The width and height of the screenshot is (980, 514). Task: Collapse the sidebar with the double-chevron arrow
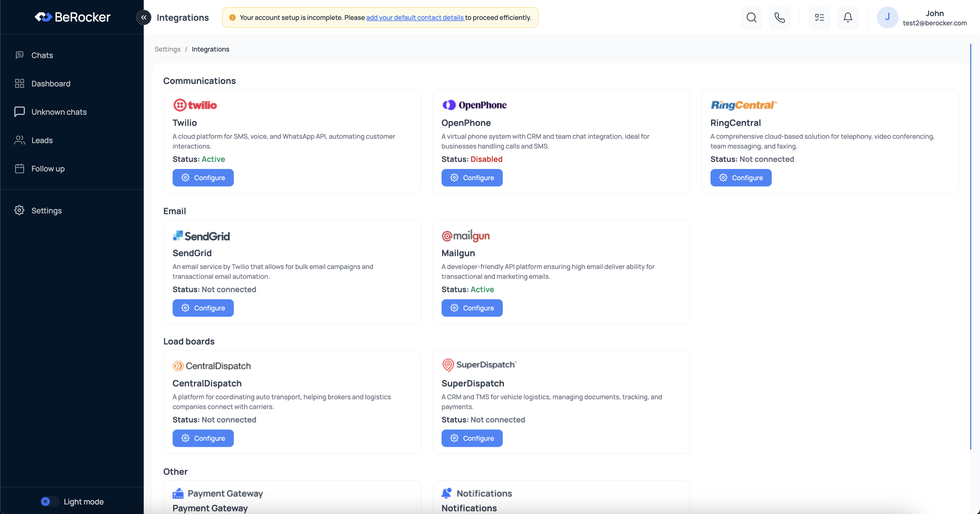144,17
